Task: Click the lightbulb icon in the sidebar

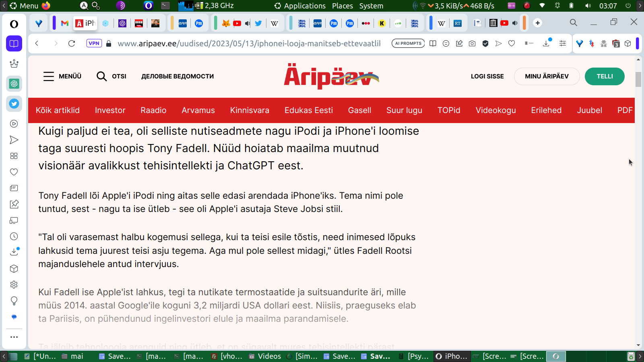Action: click(14, 301)
